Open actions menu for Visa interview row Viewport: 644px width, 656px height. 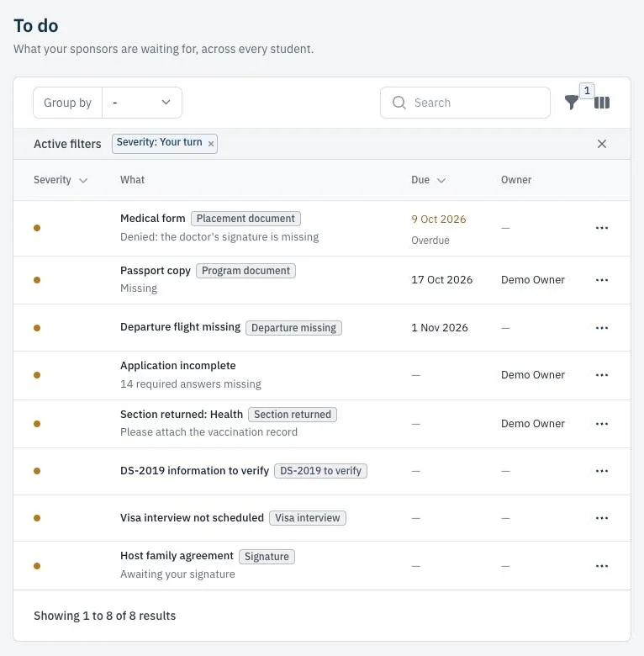click(x=602, y=518)
